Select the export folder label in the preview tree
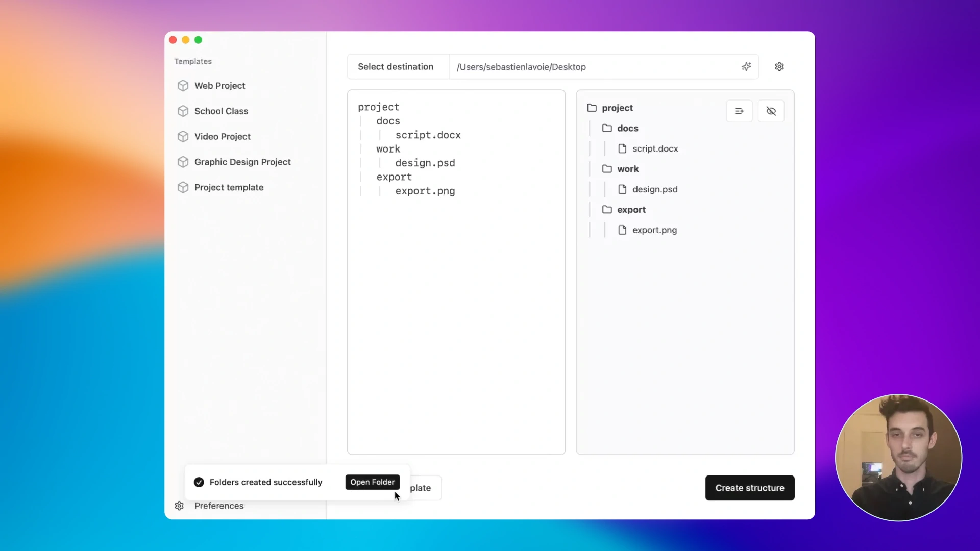 pos(631,210)
